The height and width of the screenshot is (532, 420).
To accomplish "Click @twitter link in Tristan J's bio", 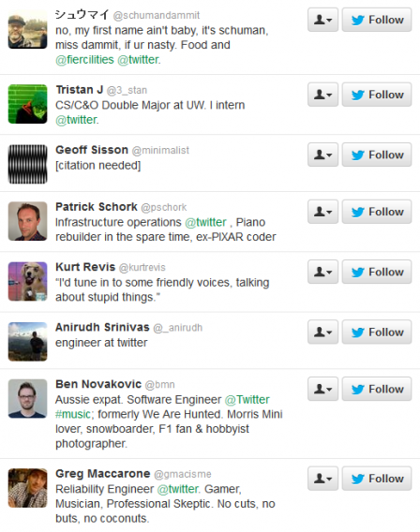I will pos(76,120).
